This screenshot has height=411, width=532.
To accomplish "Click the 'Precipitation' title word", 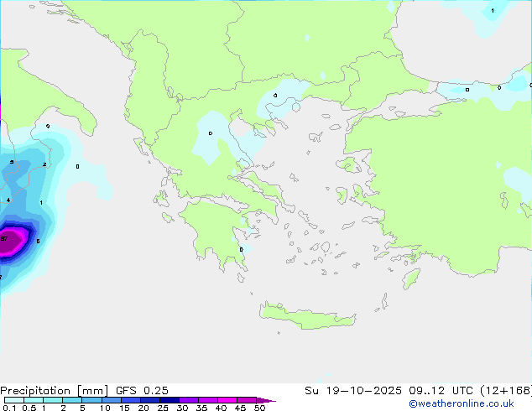I will 35,391.
